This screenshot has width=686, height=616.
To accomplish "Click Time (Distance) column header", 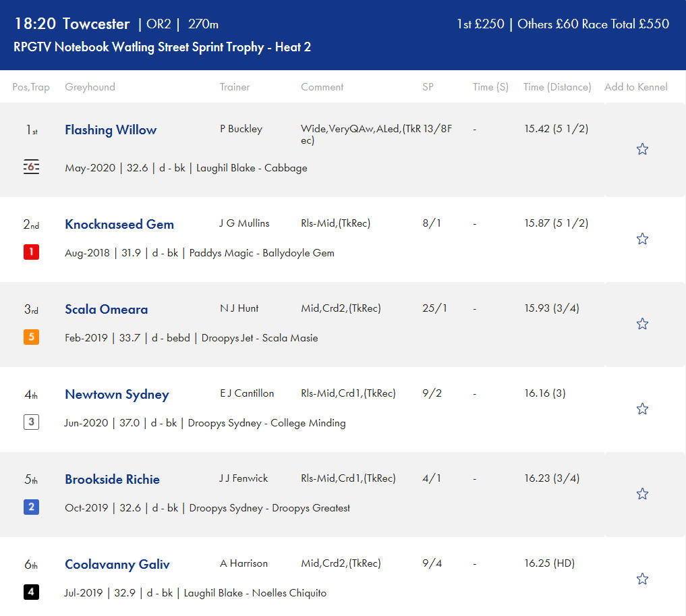I will click(x=557, y=87).
